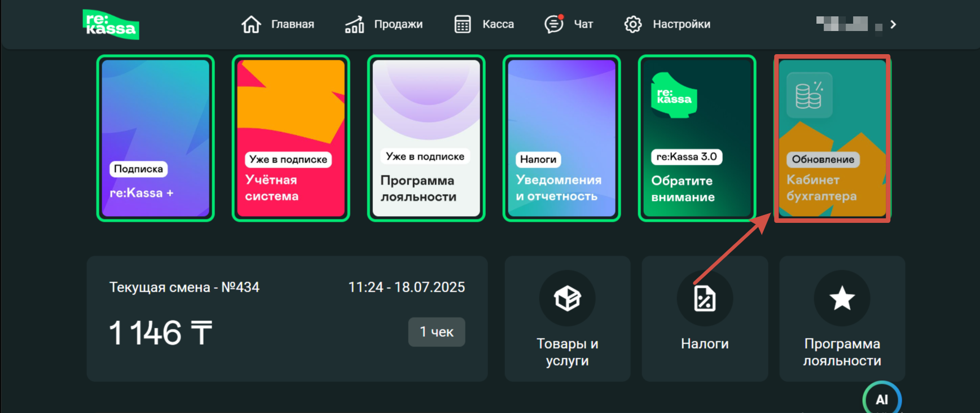980x413 pixels.
Task: Click the home icon next to Главная
Action: click(x=251, y=24)
